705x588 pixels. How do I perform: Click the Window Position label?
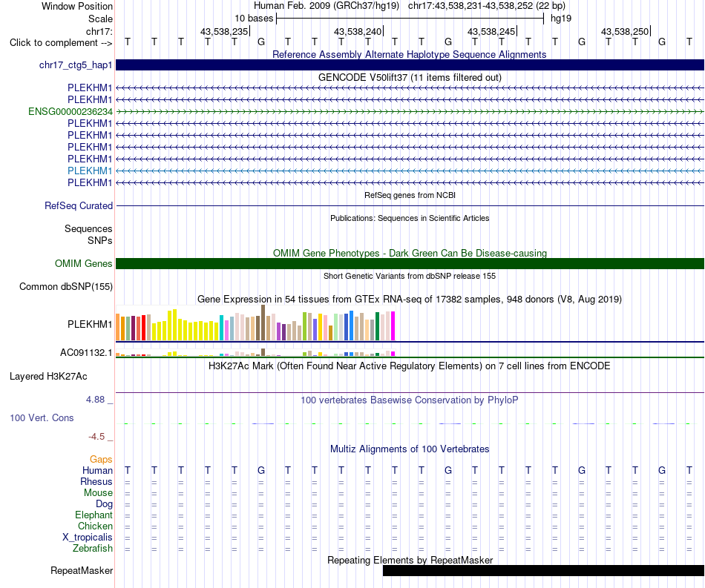[x=77, y=6]
